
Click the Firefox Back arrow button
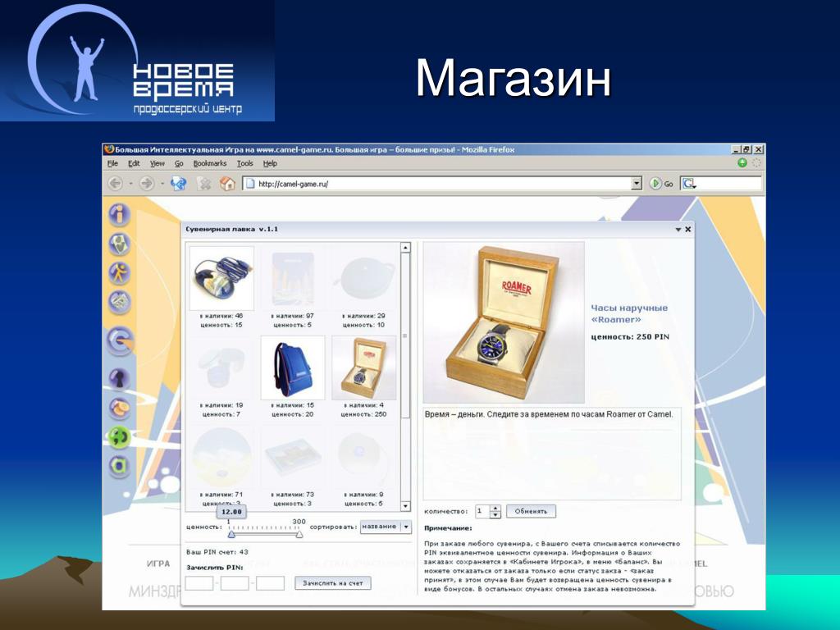coord(115,183)
